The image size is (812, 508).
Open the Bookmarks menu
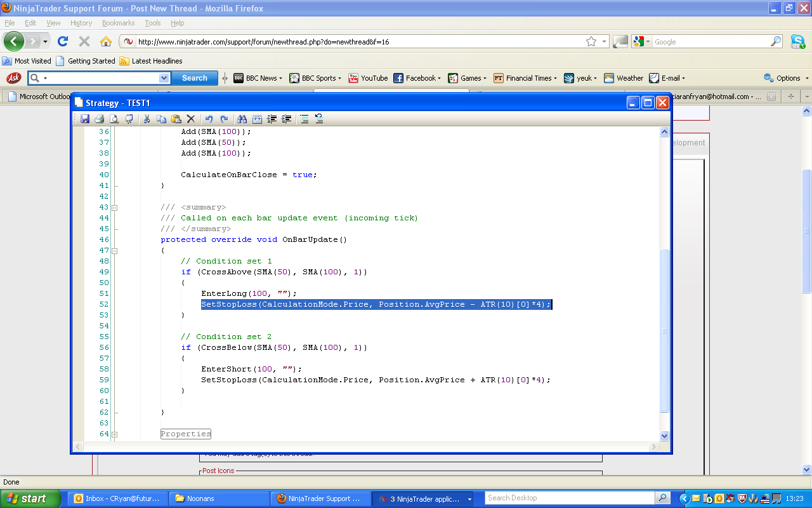[118, 23]
